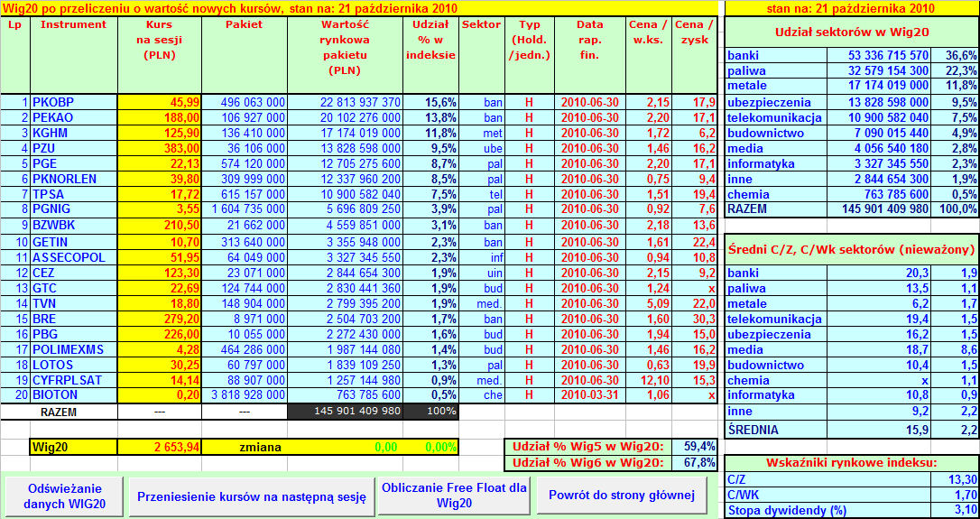This screenshot has height=519, width=980.
Task: Click the Udział sektorów w Wig20 title
Action: (x=852, y=32)
